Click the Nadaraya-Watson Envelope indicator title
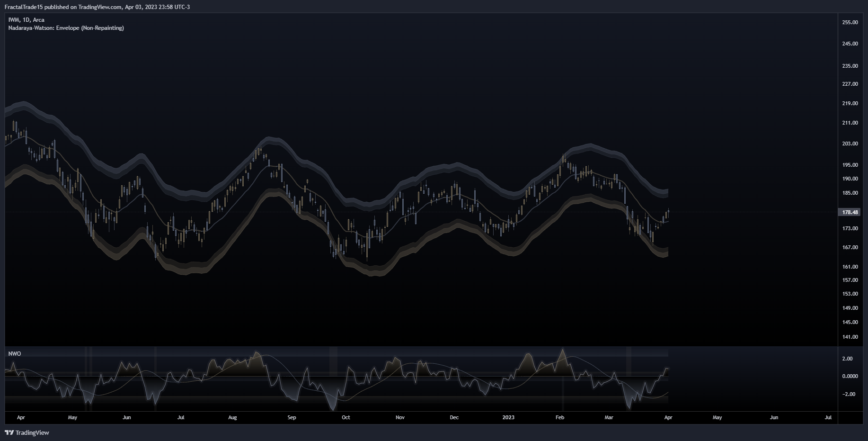868x441 pixels. (66, 28)
